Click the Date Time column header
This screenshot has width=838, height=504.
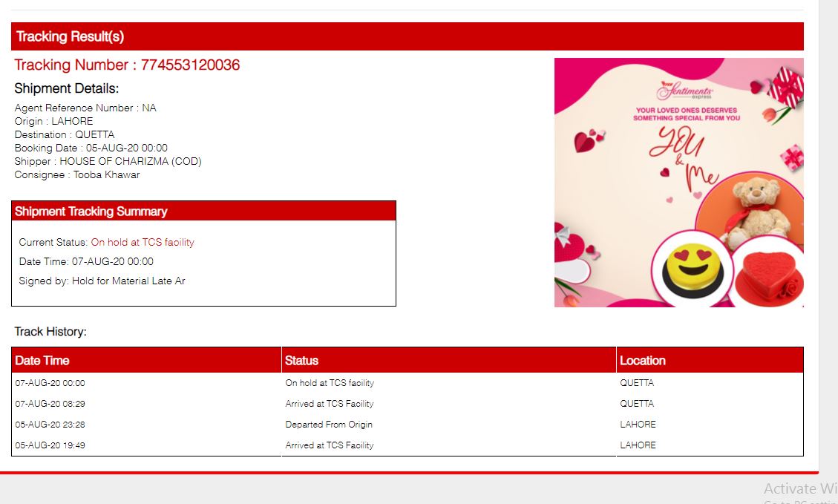(x=146, y=360)
